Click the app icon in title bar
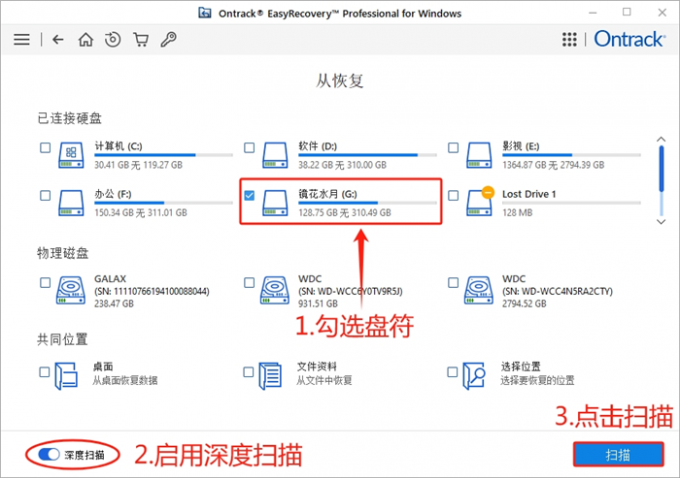 pos(205,13)
